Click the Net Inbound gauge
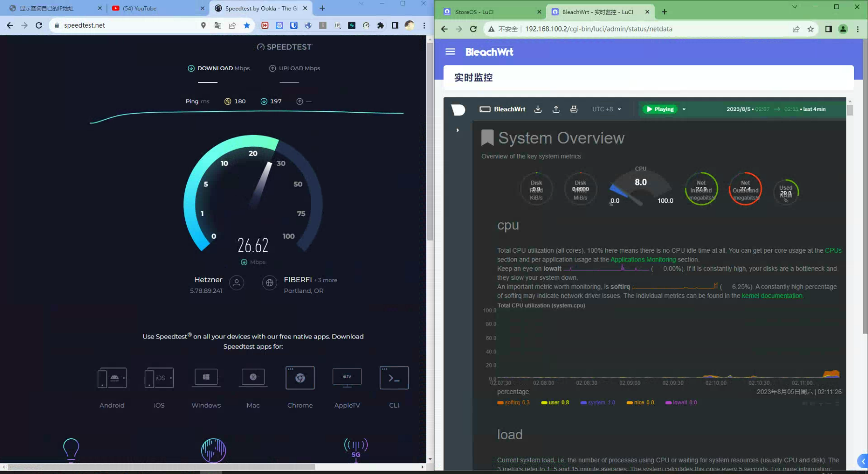 click(701, 189)
